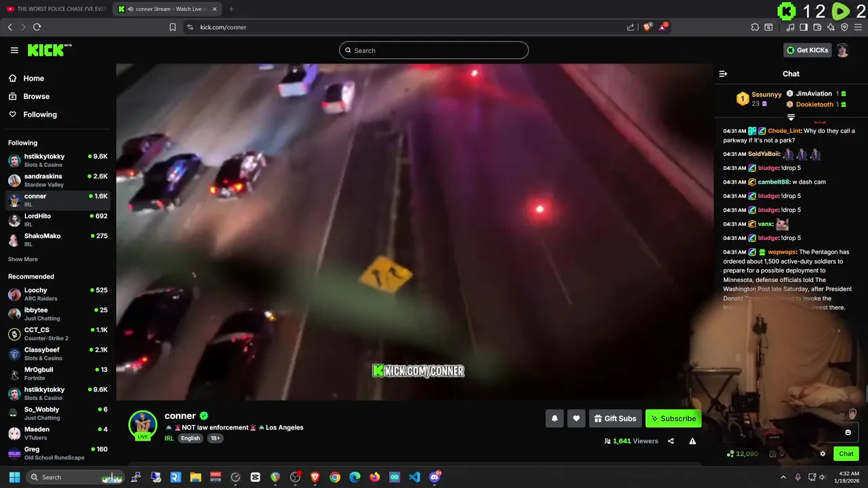Open user profile avatar at top right
Image resolution: width=868 pixels, height=488 pixels.
[842, 50]
